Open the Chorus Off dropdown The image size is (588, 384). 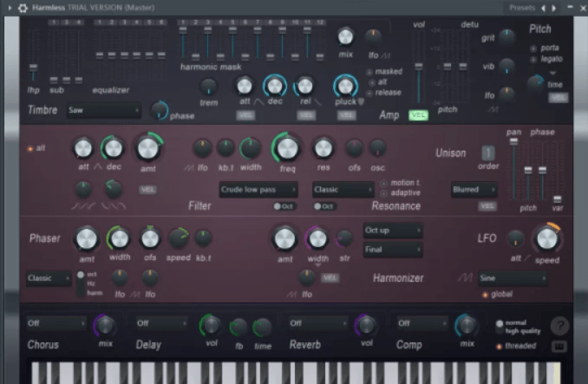(56, 323)
